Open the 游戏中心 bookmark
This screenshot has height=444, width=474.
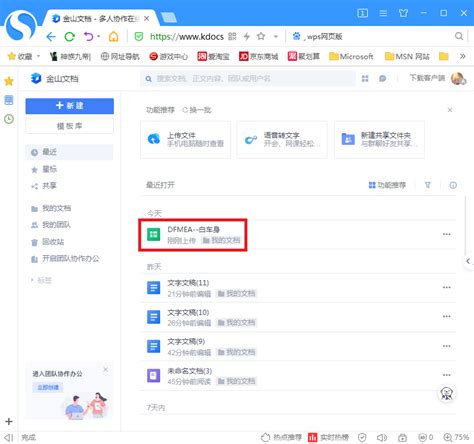169,56
